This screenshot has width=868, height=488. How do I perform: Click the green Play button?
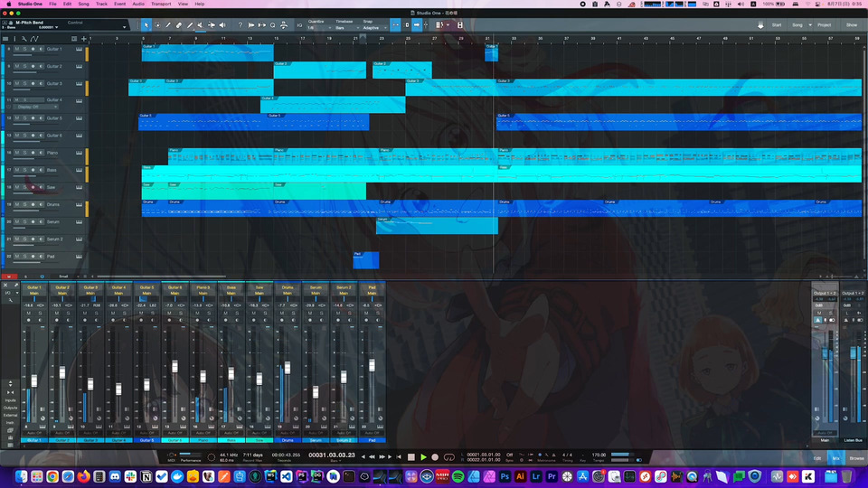423,457
